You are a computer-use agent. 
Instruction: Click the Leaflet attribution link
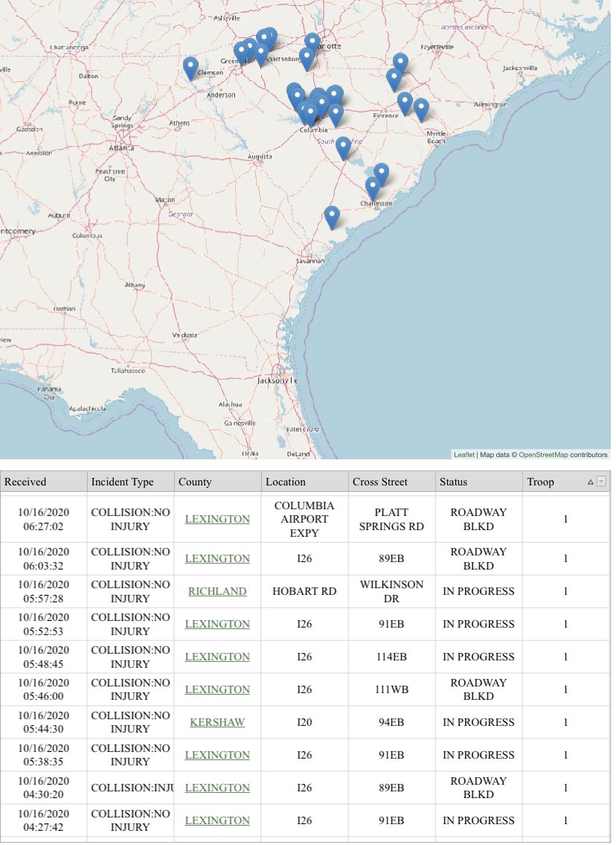click(464, 455)
